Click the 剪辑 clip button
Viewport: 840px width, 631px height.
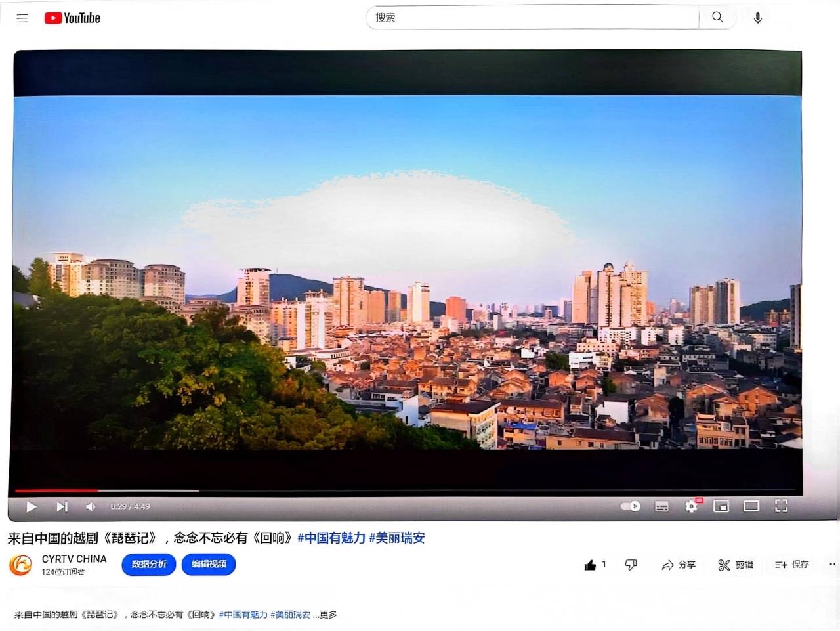[736, 565]
